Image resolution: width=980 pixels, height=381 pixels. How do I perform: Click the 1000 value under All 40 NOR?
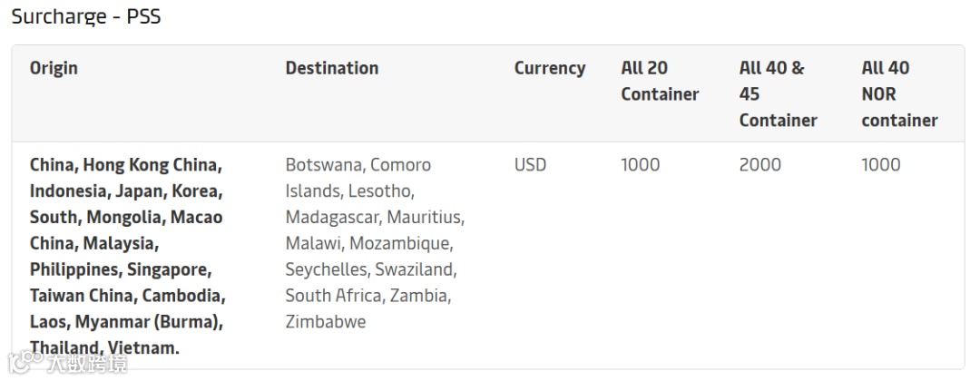click(x=880, y=165)
